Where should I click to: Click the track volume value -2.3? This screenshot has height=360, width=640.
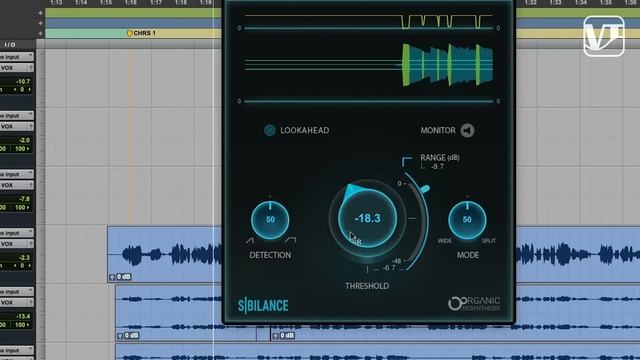click(x=24, y=258)
